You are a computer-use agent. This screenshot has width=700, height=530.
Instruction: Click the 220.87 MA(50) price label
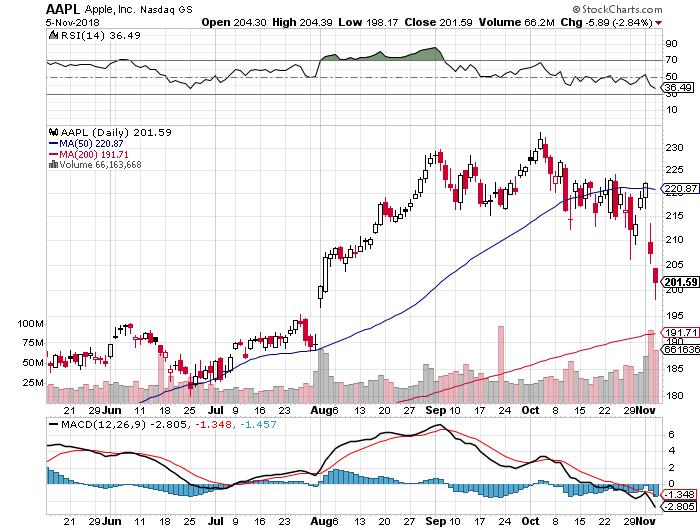tap(680, 188)
